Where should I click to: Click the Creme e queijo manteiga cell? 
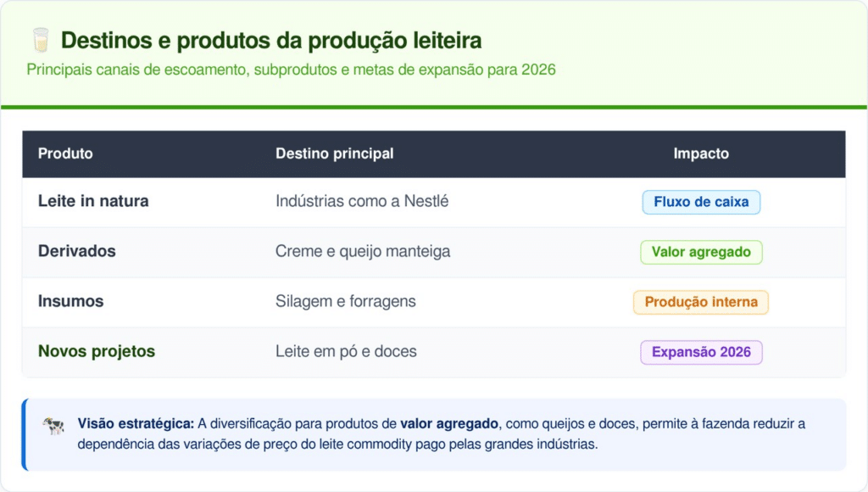coord(363,251)
